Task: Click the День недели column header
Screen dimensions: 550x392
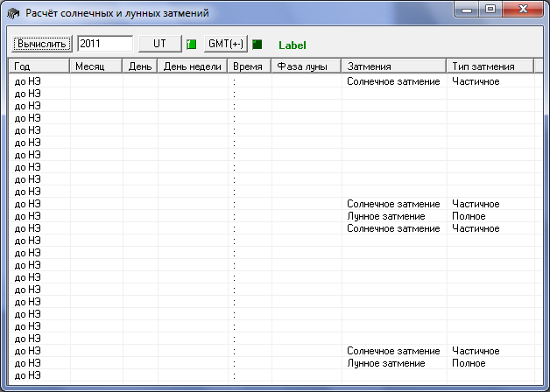Action: (x=191, y=66)
